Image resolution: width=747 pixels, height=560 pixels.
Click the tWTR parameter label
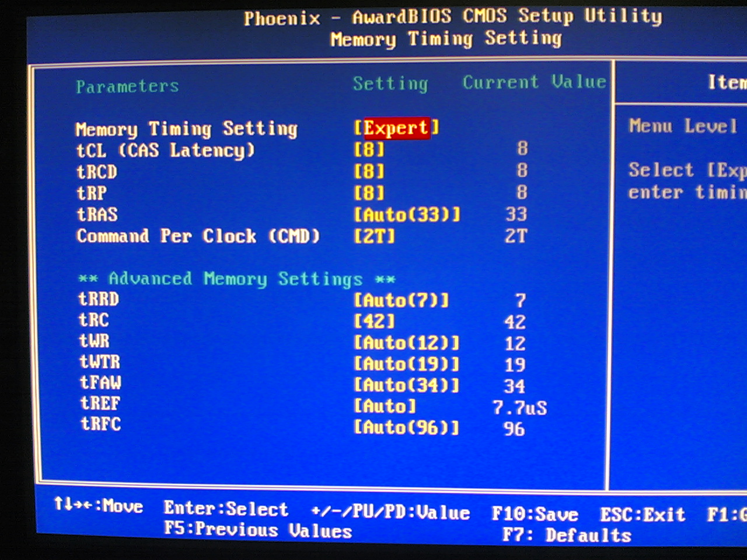tap(100, 362)
